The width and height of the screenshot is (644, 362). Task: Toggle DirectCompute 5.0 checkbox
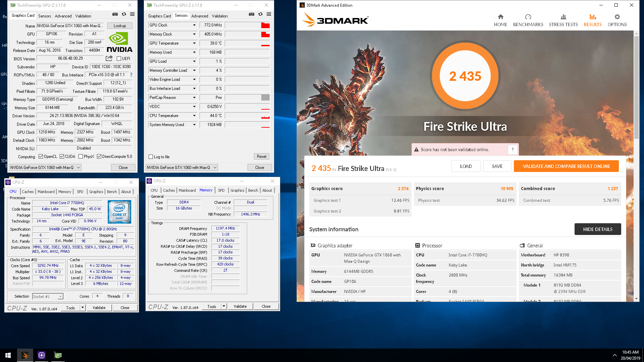pyautogui.click(x=99, y=157)
